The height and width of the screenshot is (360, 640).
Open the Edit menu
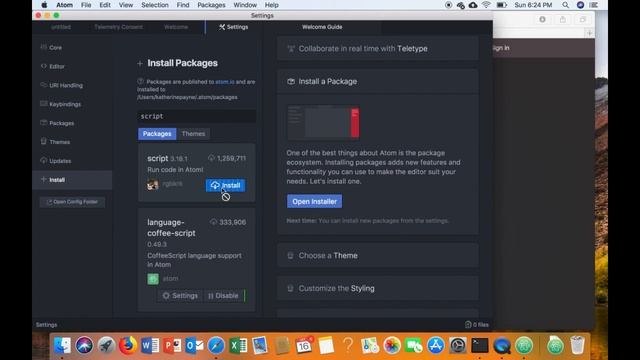(105, 5)
